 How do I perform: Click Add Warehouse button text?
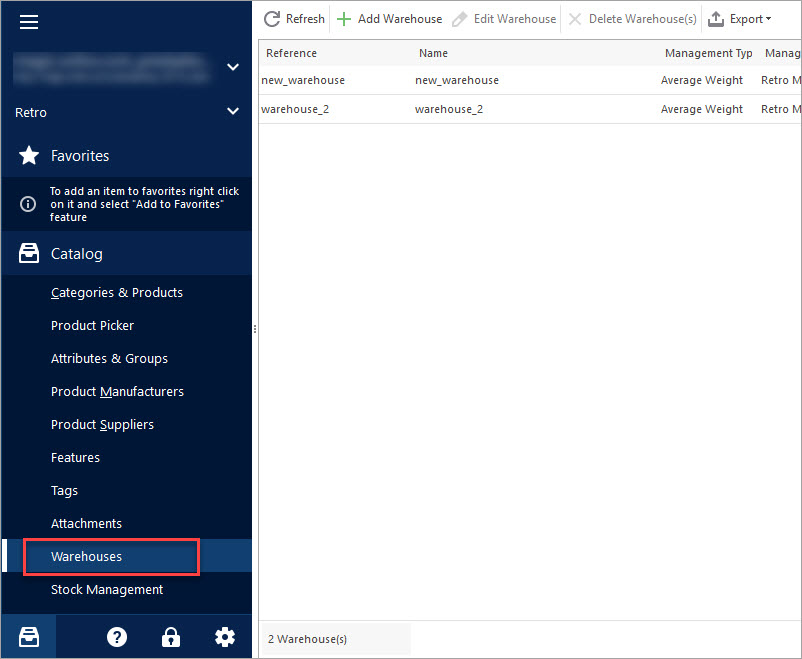[400, 19]
